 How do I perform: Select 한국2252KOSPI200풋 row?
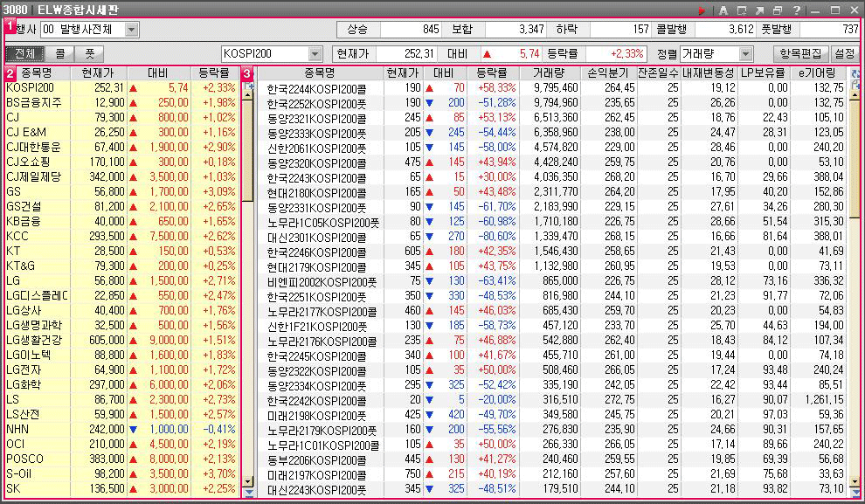point(551,102)
